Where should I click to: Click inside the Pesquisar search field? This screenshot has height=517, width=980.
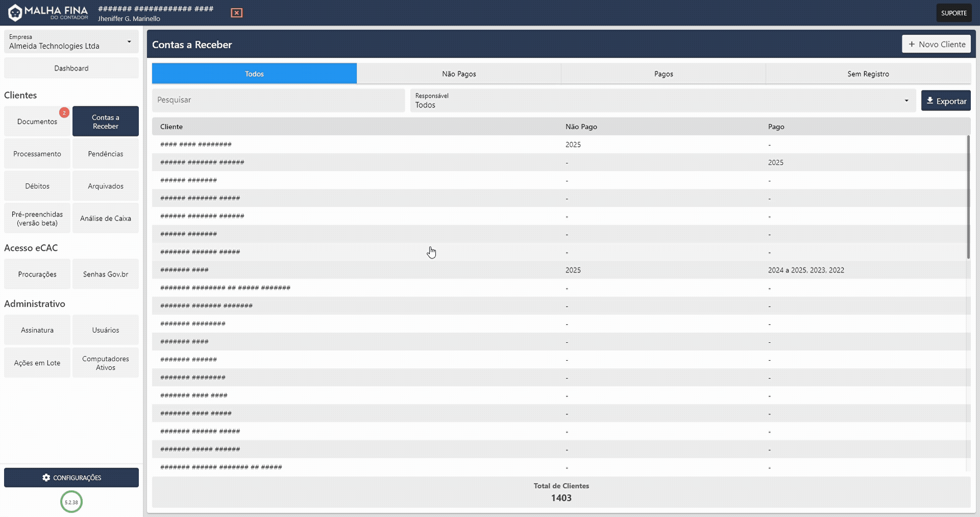[278, 100]
